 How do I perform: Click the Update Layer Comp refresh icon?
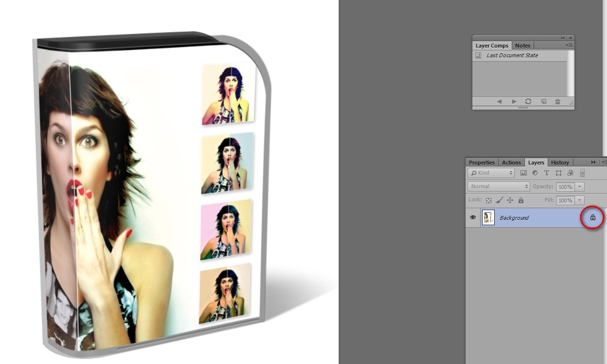click(x=528, y=101)
